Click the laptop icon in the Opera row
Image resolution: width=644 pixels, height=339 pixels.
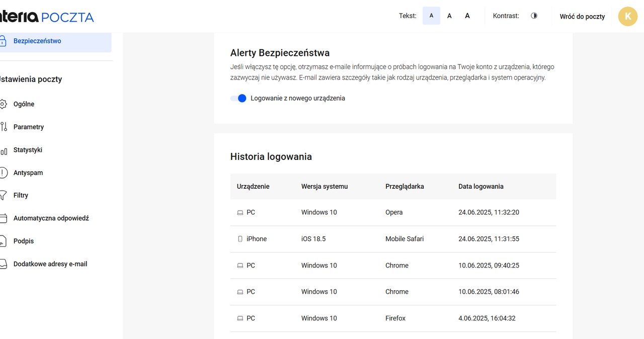click(x=240, y=213)
